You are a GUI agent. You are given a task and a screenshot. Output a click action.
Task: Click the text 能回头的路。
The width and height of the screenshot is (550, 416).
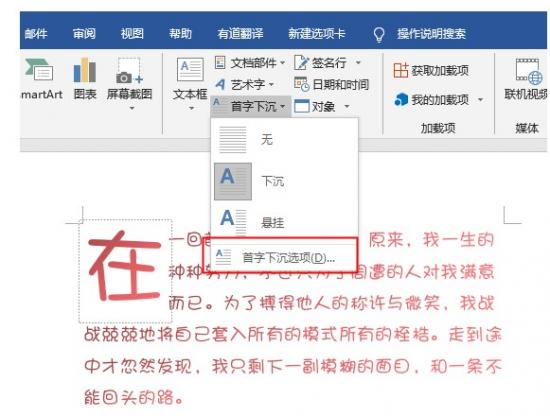[x=134, y=398]
